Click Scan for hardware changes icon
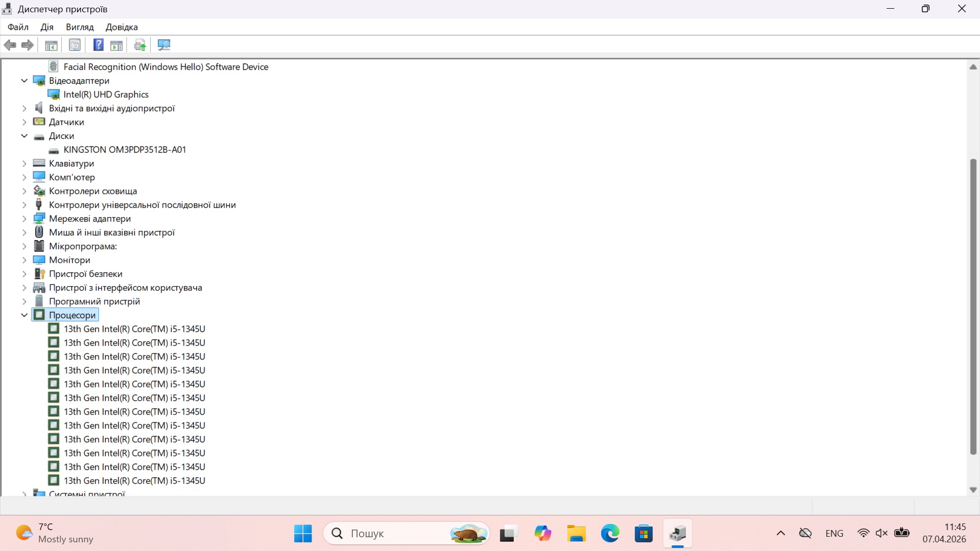 tap(164, 45)
